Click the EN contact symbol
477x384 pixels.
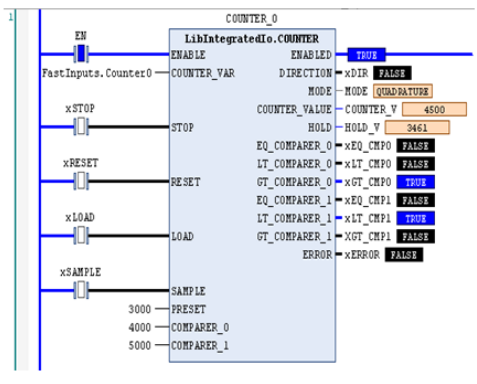[x=81, y=54]
